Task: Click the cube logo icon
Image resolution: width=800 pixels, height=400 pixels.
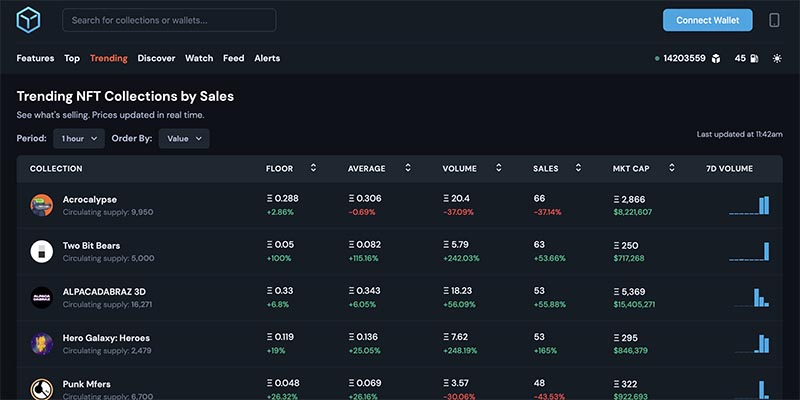Action: (28, 20)
